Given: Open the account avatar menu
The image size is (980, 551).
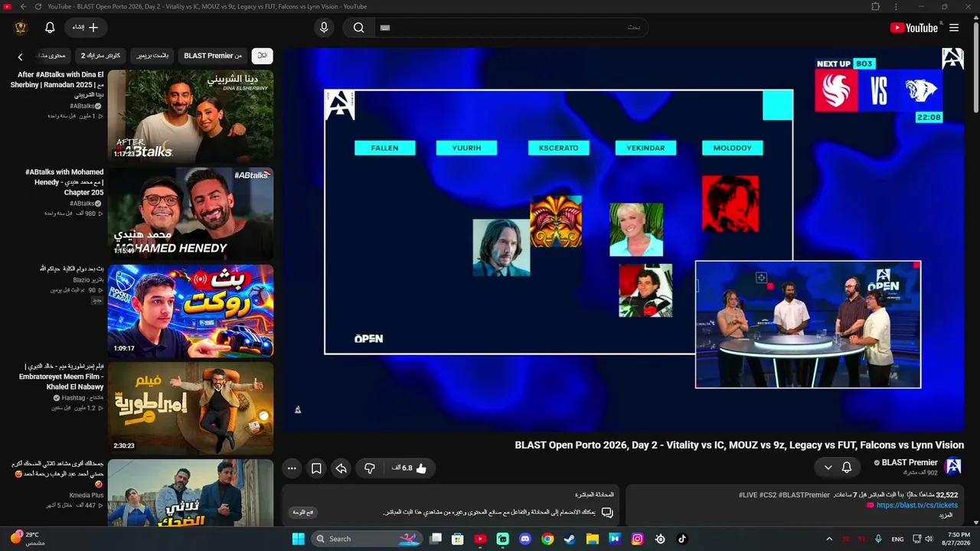Looking at the screenshot, I should click(x=21, y=28).
